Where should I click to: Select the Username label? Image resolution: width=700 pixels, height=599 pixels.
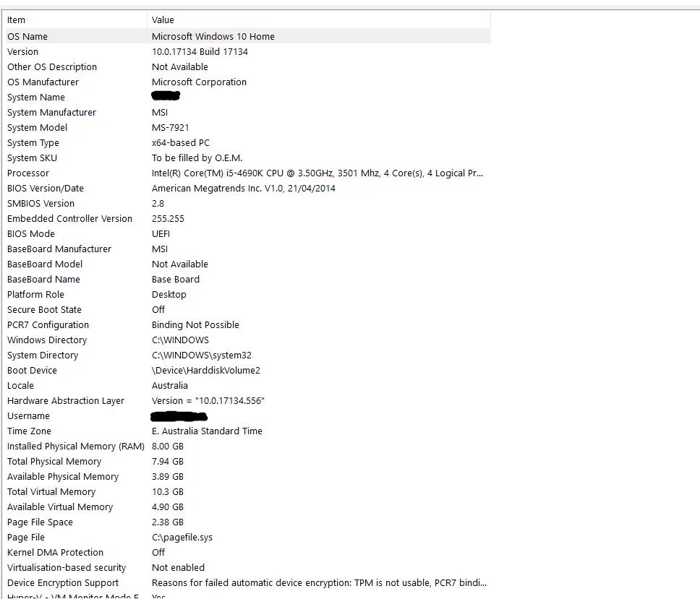click(x=29, y=415)
